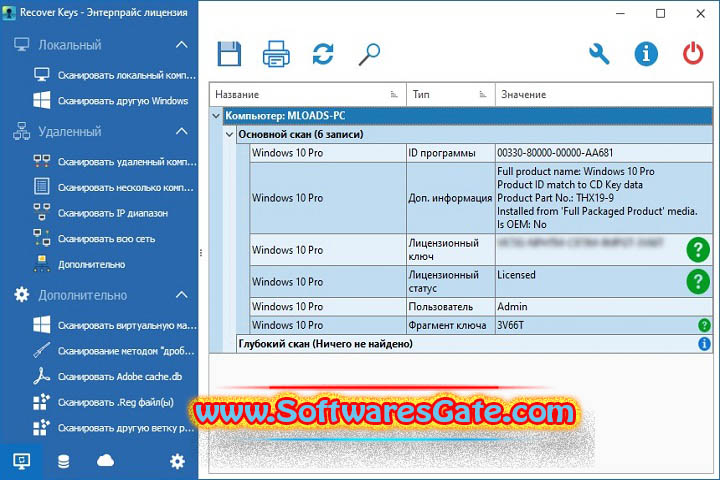Screen dimensions: 720x480
Task: Click blue info icon on Глубокий скан row
Action: tap(704, 344)
